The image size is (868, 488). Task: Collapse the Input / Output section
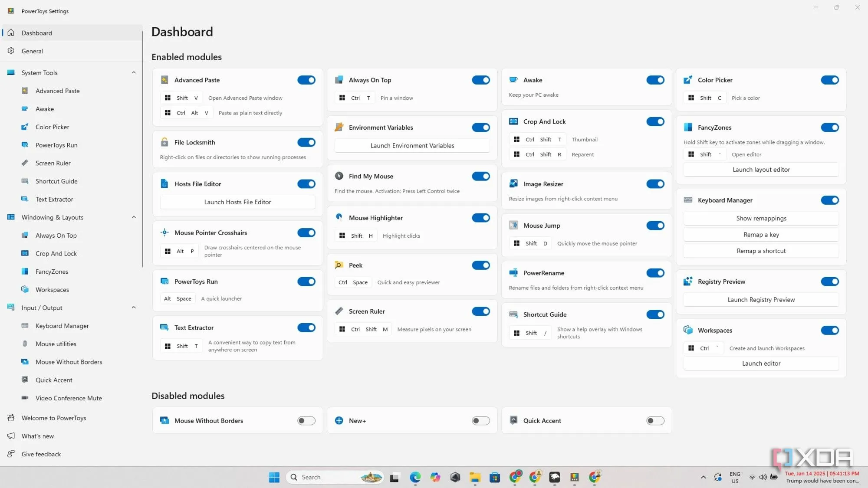[134, 308]
